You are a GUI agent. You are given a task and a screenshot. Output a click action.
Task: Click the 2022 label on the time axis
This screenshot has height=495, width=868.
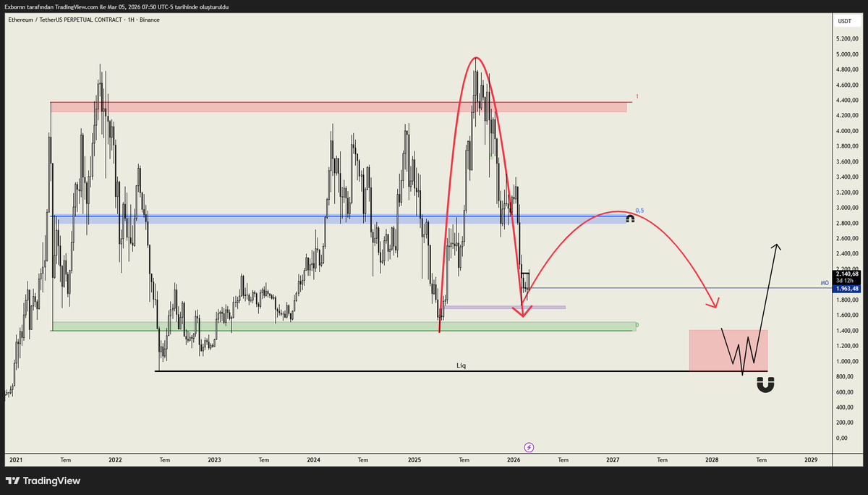114,460
